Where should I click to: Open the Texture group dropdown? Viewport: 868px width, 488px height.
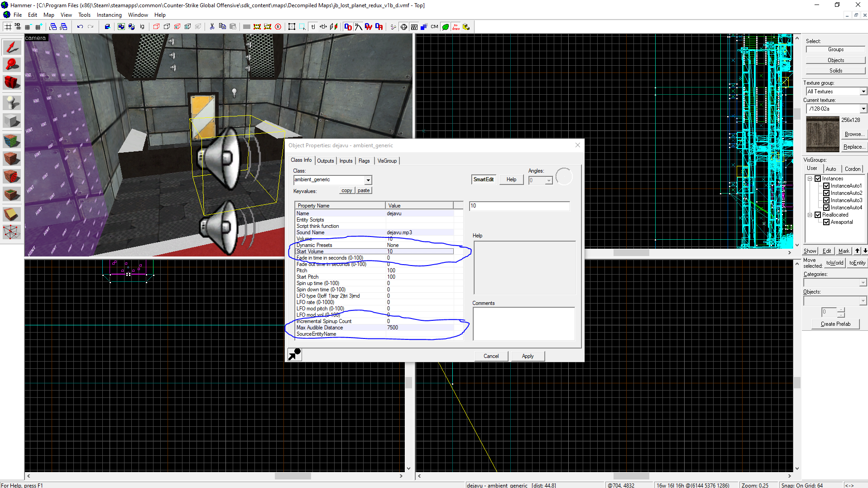click(863, 92)
